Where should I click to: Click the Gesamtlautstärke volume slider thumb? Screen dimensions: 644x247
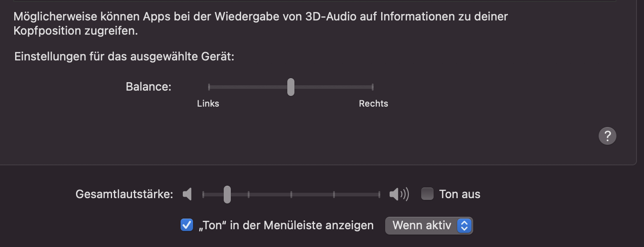tap(227, 194)
